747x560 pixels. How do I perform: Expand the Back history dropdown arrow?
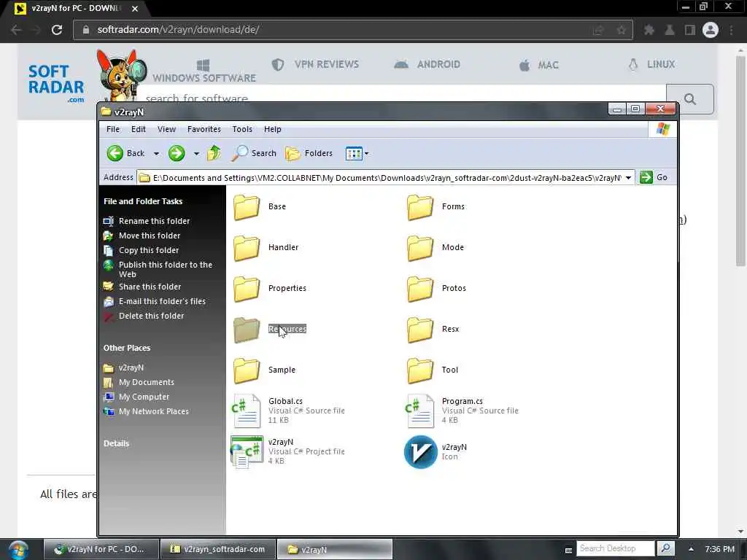156,154
